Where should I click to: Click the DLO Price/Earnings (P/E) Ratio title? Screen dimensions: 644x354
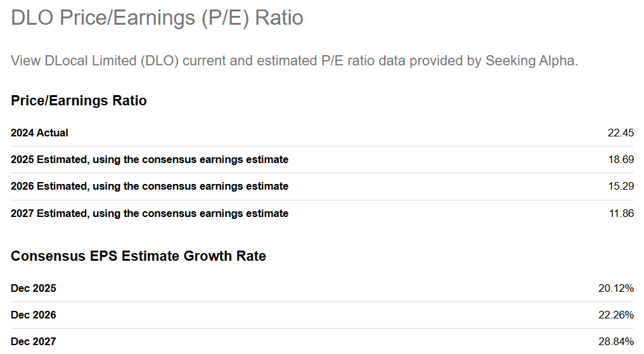pos(157,18)
